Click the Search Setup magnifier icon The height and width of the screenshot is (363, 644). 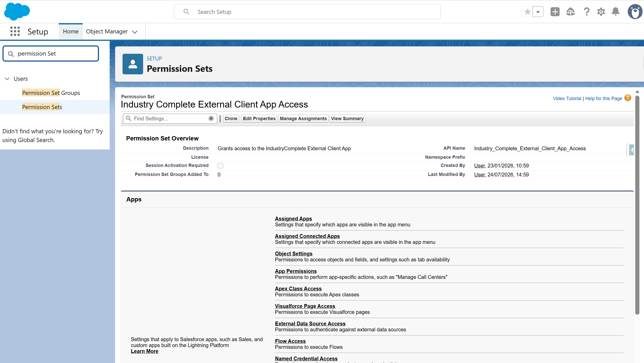point(186,12)
